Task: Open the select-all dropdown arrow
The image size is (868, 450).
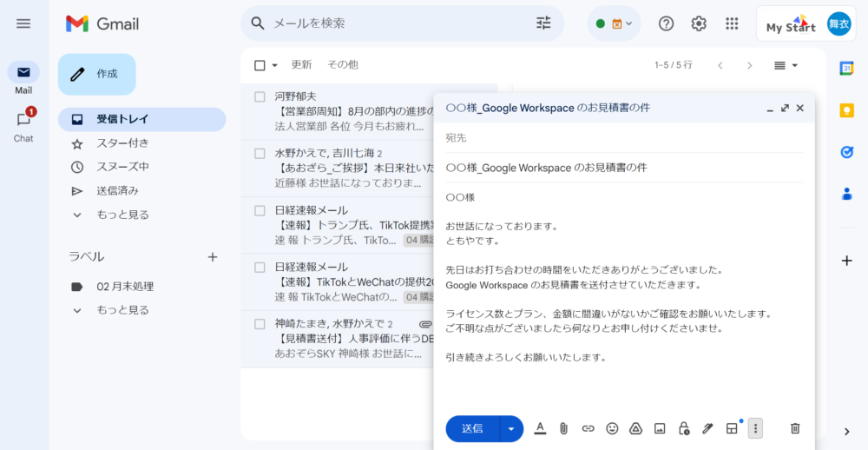Action: click(274, 65)
